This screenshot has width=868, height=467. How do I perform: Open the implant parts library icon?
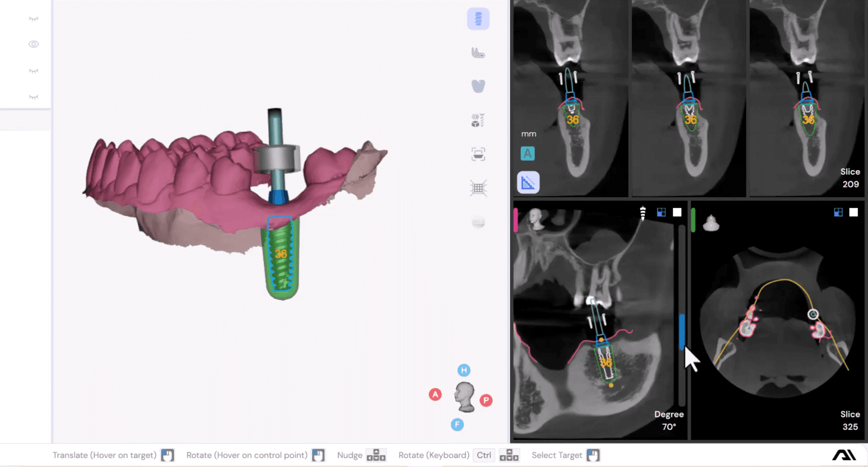point(478,120)
